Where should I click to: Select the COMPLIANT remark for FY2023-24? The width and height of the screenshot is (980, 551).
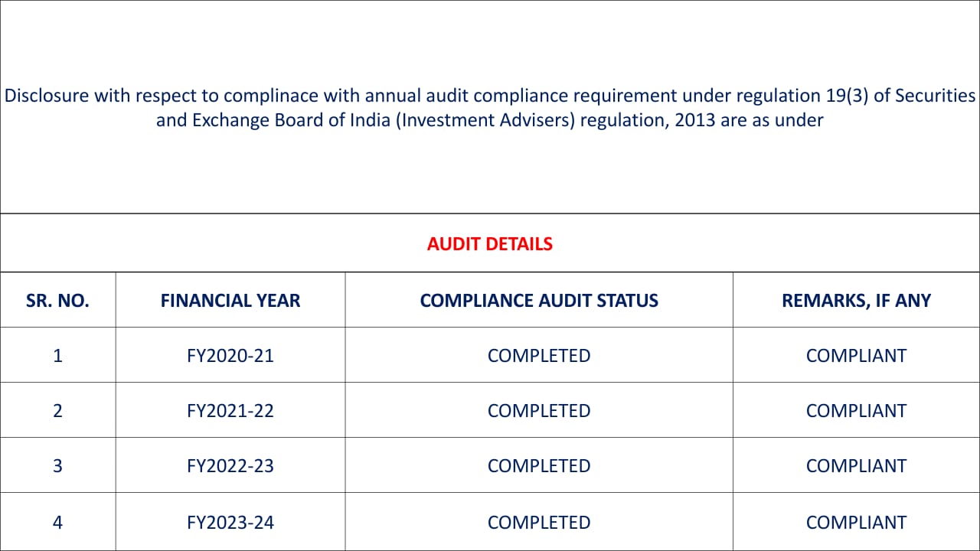point(856,523)
